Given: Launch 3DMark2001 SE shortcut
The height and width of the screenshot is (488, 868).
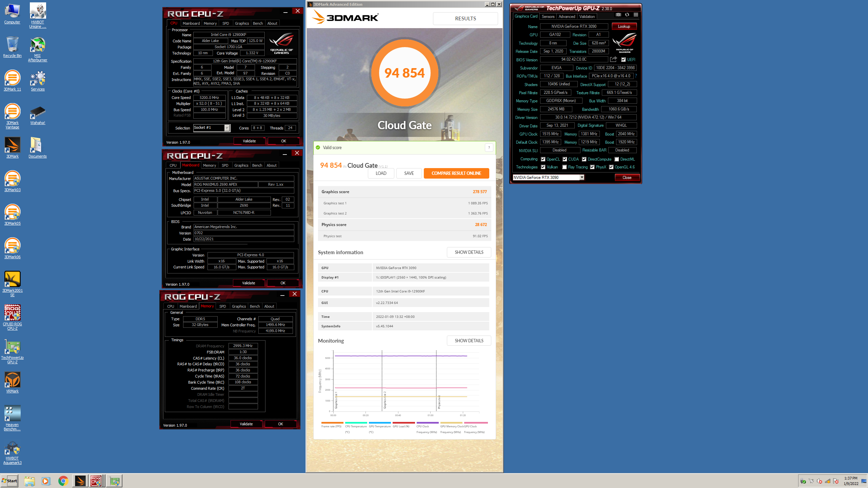Looking at the screenshot, I should click(12, 284).
